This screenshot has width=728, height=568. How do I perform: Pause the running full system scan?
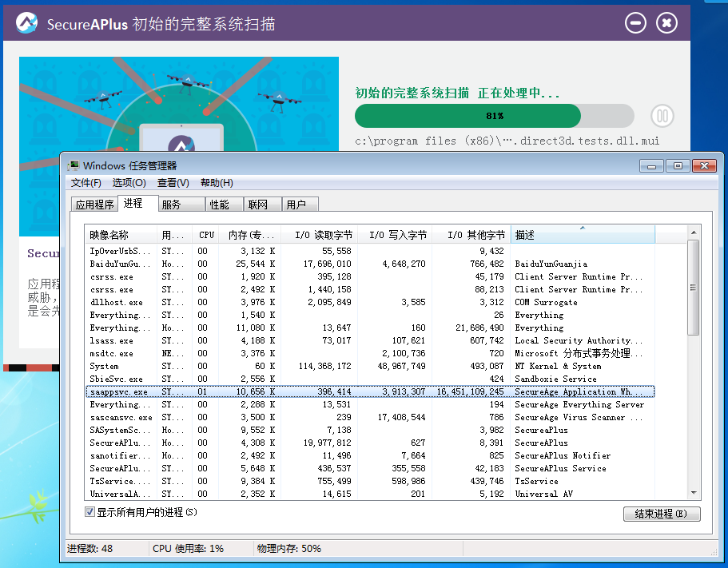pyautogui.click(x=662, y=116)
